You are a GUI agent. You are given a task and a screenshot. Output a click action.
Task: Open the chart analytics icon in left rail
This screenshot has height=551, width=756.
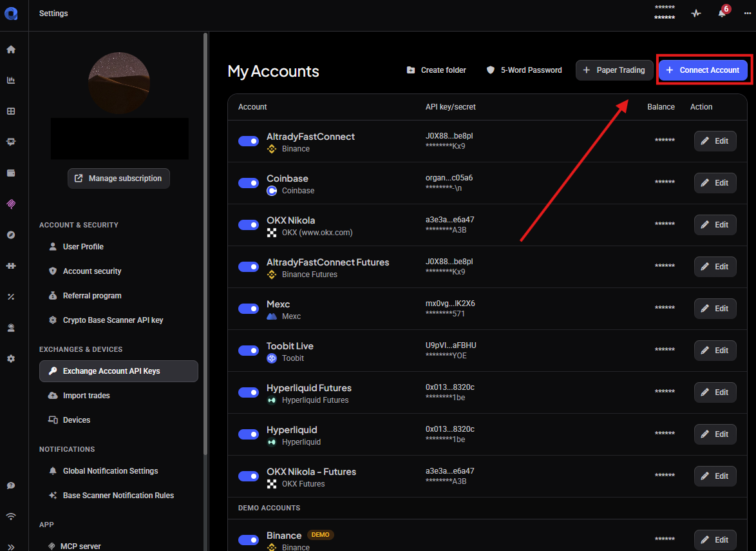11,80
